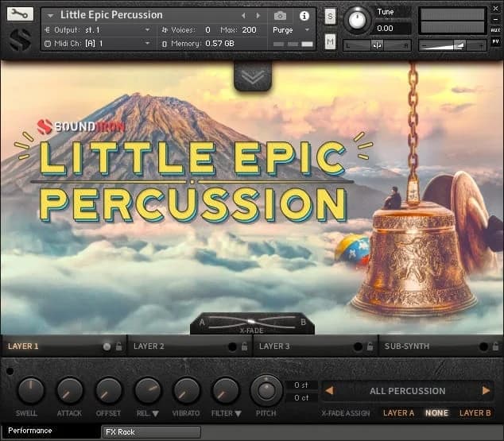
Task: Go to next instrument arrow
Action: click(258, 15)
